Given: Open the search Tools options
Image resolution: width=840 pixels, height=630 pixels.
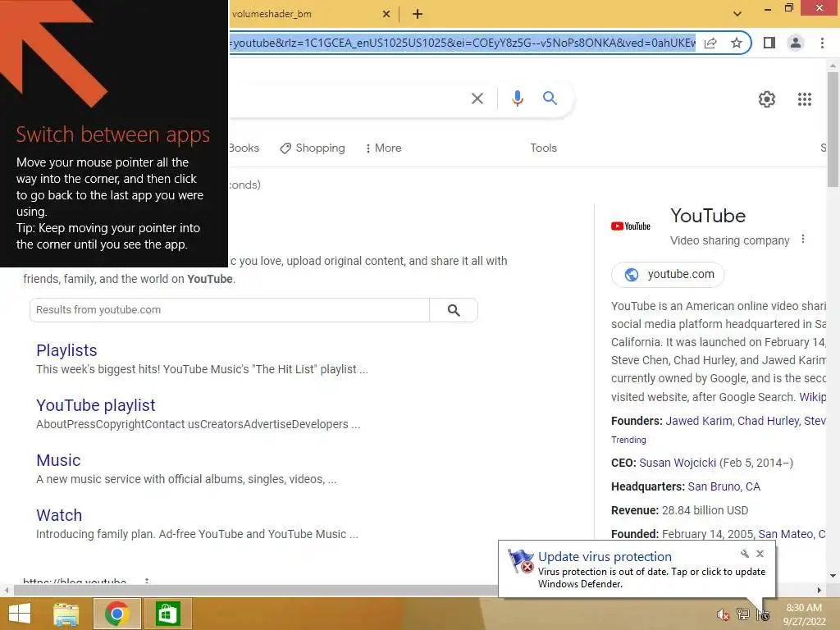Looking at the screenshot, I should pos(543,148).
